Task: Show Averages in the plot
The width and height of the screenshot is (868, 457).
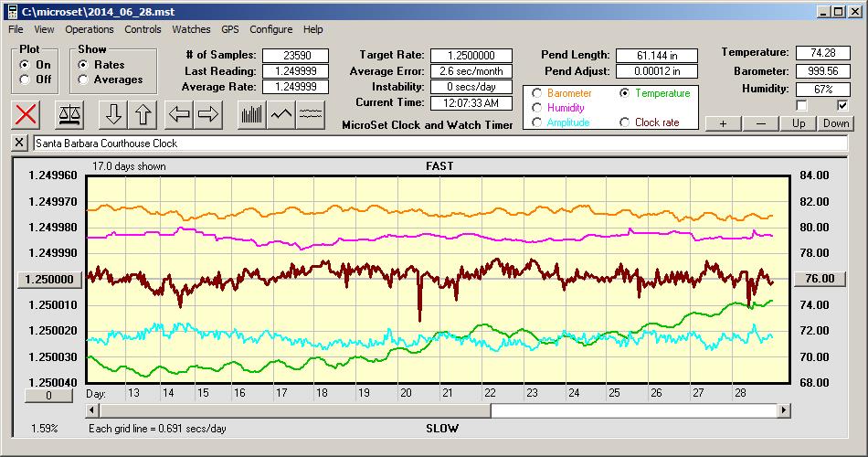Action: coord(83,80)
